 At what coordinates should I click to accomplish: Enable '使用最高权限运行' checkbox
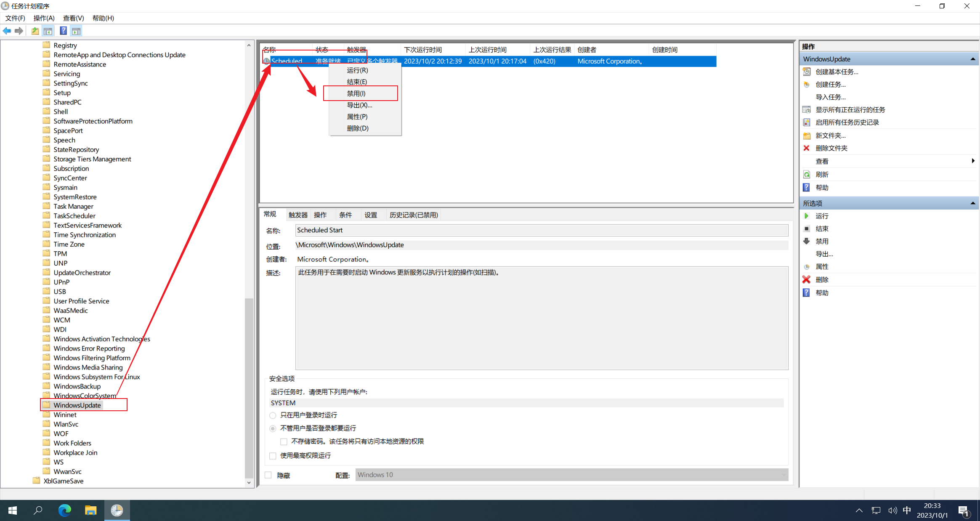[x=273, y=455]
